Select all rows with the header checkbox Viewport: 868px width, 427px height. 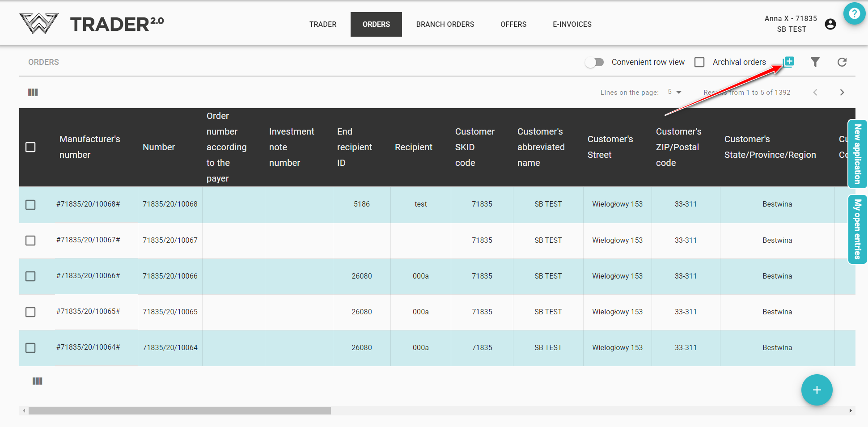[x=30, y=147]
